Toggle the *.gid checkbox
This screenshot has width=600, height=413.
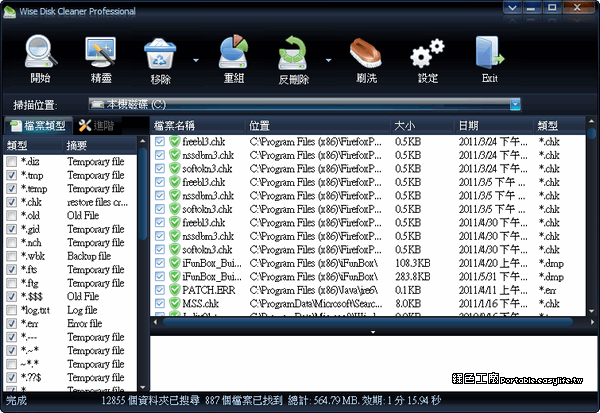pyautogui.click(x=11, y=229)
